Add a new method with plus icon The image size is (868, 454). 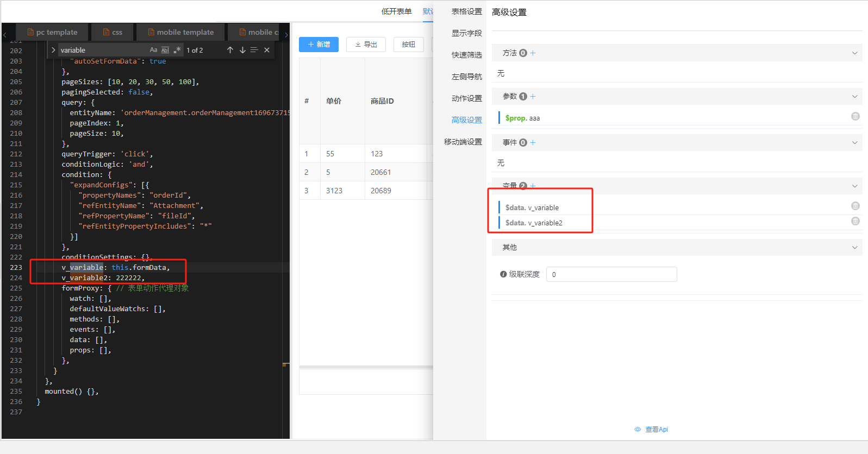[x=533, y=53]
